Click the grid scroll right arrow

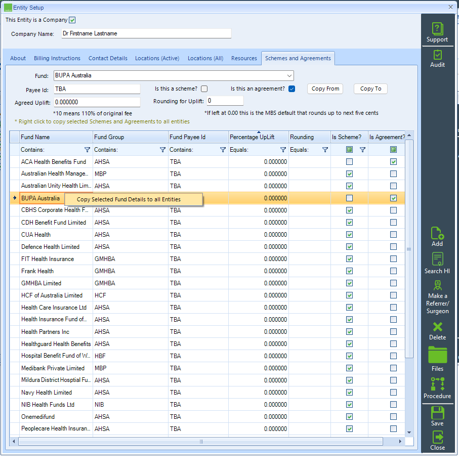coord(400,442)
